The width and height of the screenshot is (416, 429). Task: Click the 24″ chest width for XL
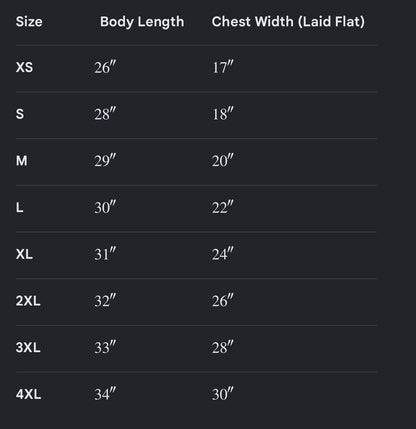click(x=223, y=254)
